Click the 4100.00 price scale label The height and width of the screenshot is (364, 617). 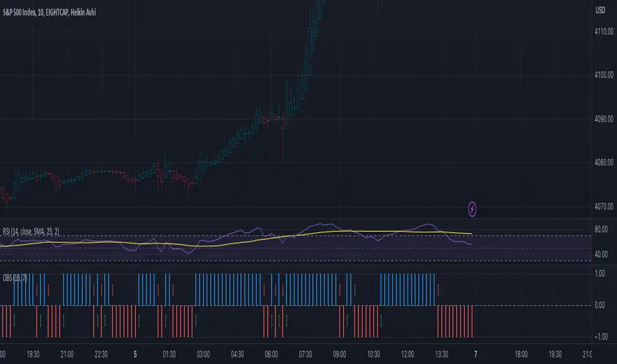(x=604, y=75)
